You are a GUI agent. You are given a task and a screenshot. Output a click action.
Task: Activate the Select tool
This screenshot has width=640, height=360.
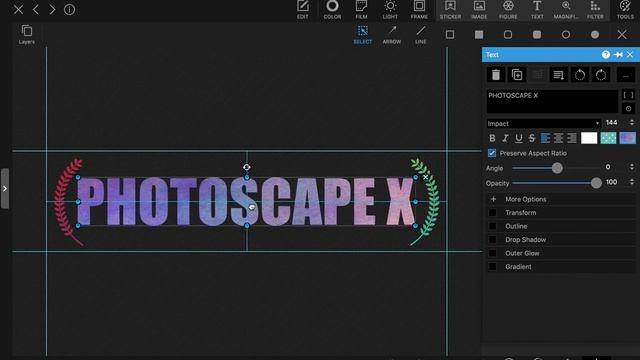tap(362, 35)
